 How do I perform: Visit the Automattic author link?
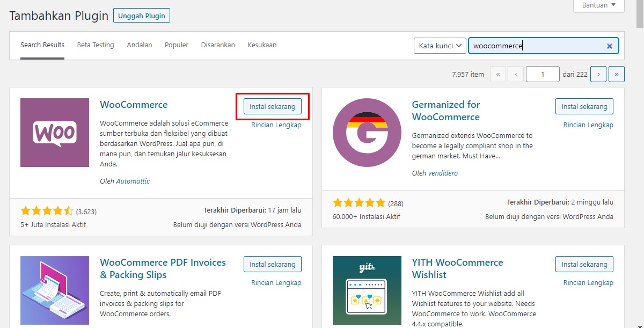[x=133, y=181]
